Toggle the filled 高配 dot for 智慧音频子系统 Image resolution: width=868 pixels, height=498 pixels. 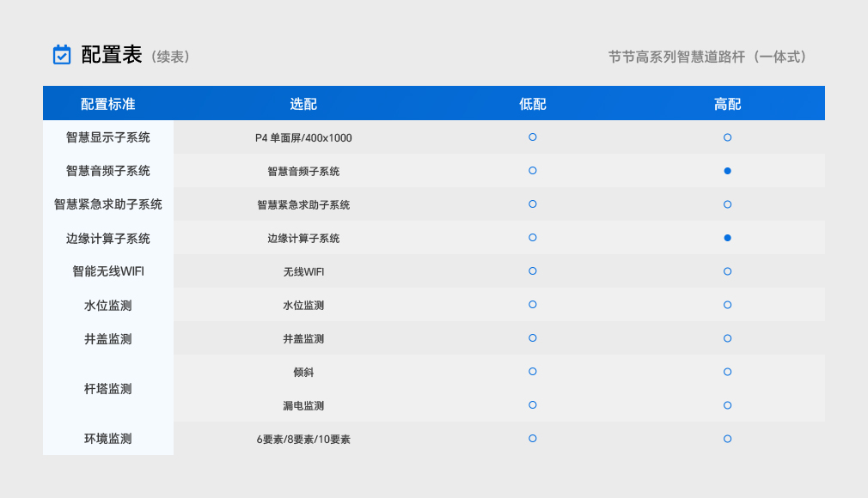(727, 171)
